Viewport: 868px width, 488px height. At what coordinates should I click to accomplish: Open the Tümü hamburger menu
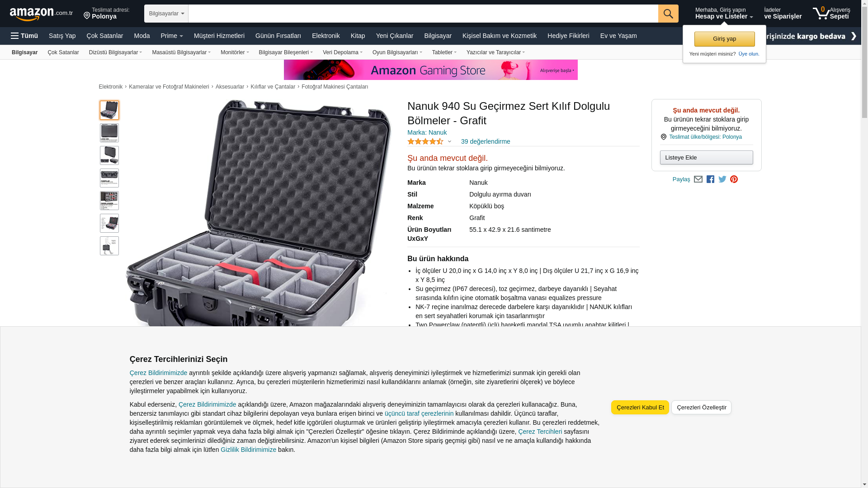coord(24,36)
